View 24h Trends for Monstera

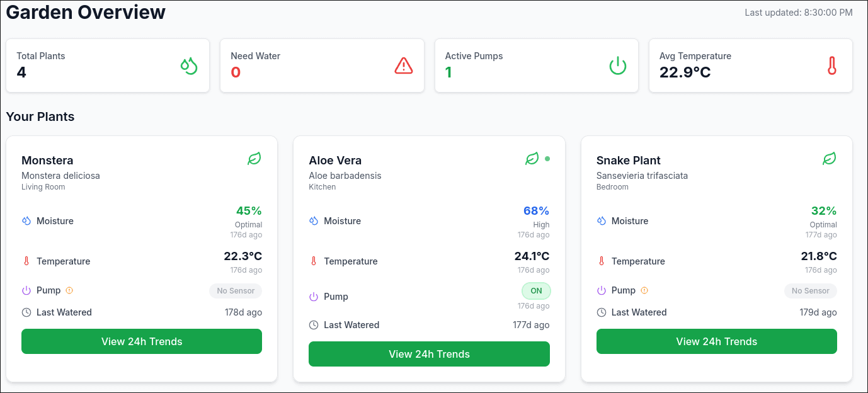coord(142,341)
